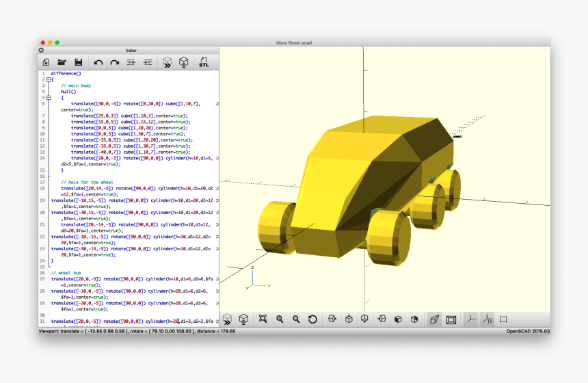Collapse the hull() block at line 5
588x383 pixels.
tap(49, 98)
